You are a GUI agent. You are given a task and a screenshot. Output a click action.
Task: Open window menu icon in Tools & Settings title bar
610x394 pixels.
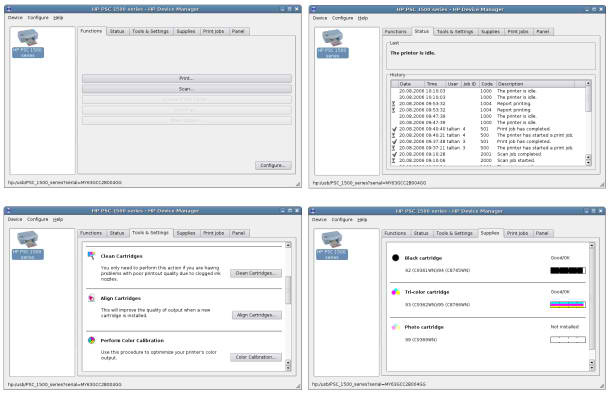coord(9,210)
